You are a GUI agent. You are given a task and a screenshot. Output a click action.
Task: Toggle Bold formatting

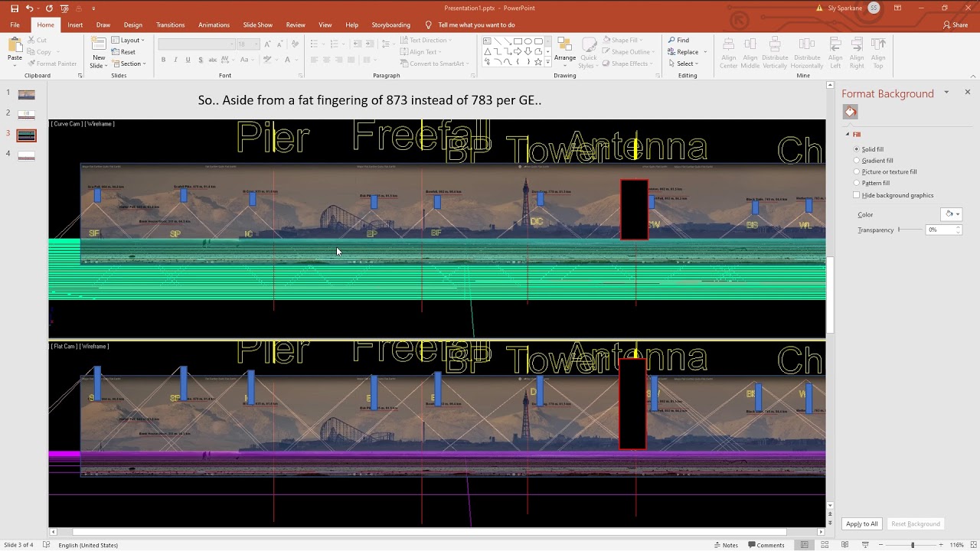click(163, 60)
